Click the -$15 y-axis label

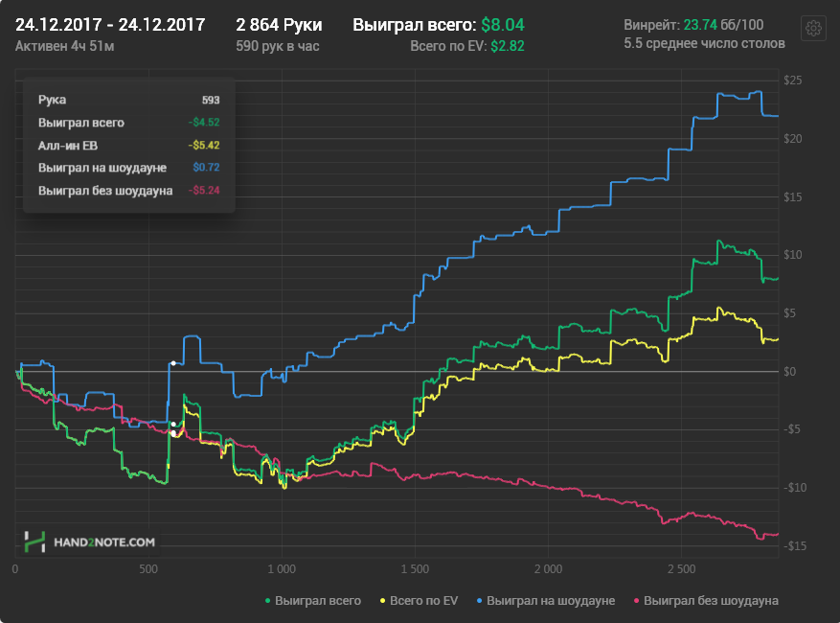(794, 545)
